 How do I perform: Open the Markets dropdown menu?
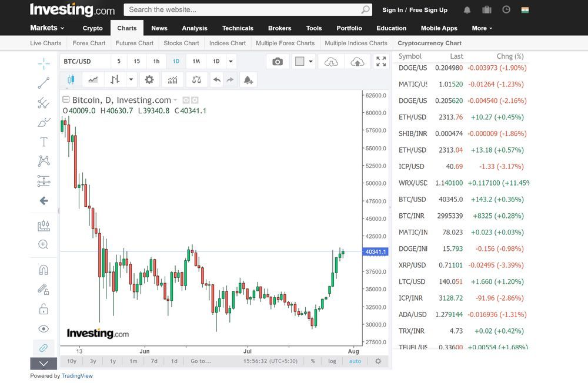coord(47,28)
